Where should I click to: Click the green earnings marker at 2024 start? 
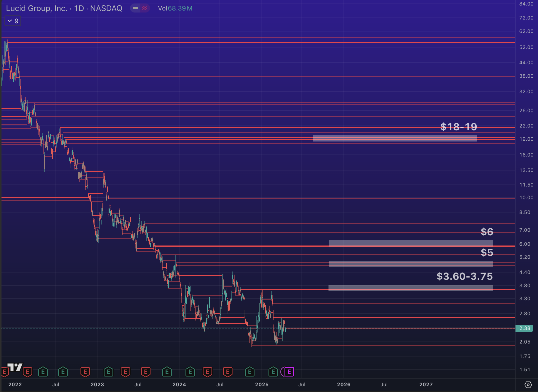(190, 372)
